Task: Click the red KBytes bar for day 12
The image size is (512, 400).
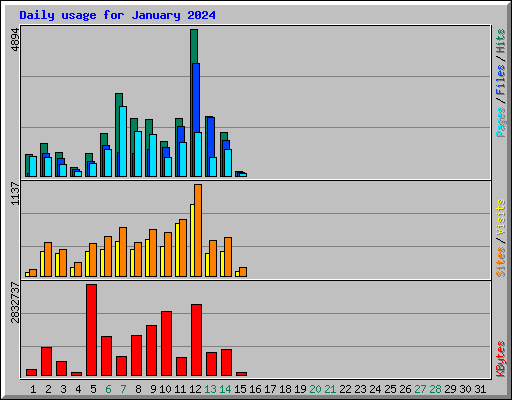Action: pos(196,340)
